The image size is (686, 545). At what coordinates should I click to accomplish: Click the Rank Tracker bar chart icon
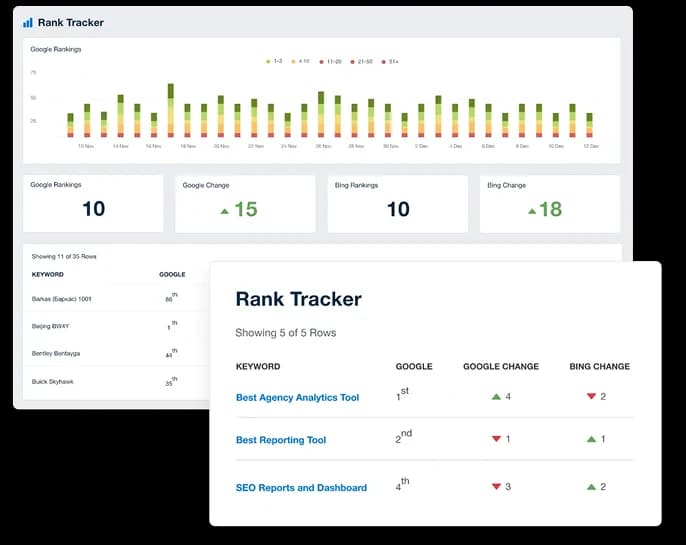coord(28,23)
